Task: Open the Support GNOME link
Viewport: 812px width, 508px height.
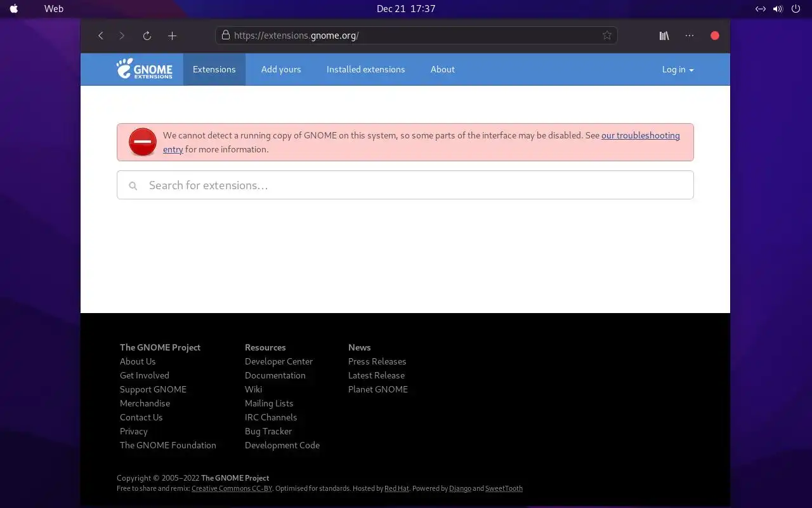Action: coord(153,389)
